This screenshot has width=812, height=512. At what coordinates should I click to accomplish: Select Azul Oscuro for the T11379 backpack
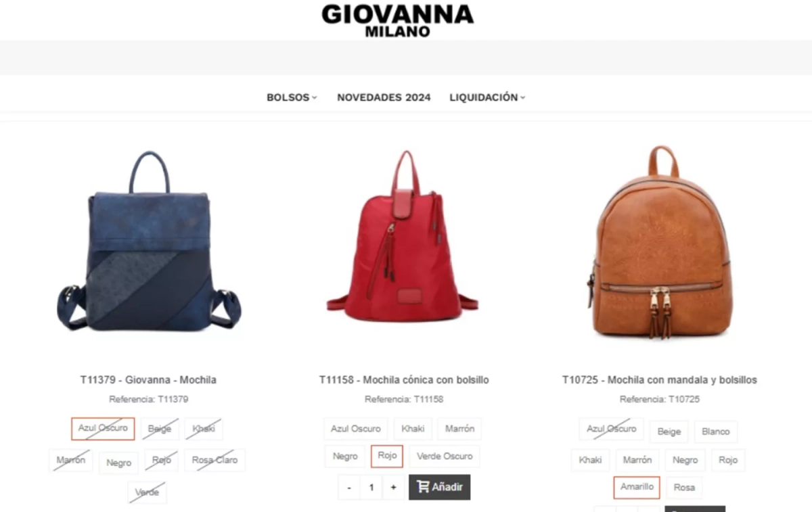[103, 428]
